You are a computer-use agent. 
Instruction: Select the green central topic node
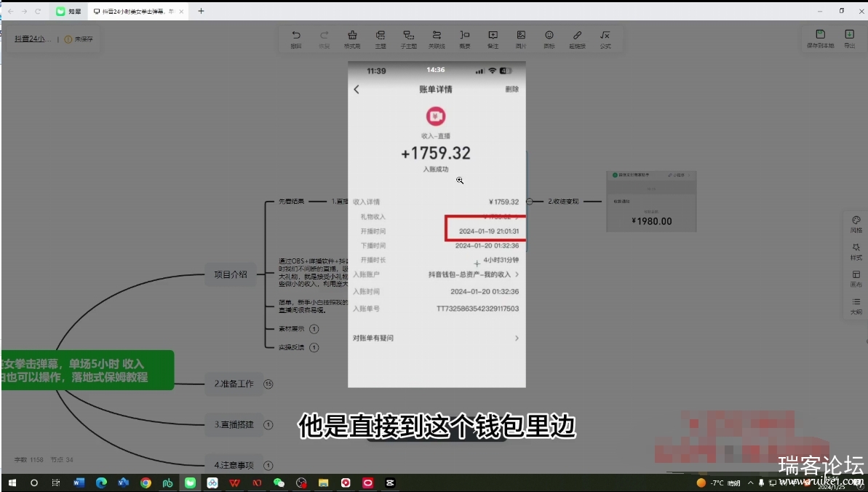[x=87, y=370]
